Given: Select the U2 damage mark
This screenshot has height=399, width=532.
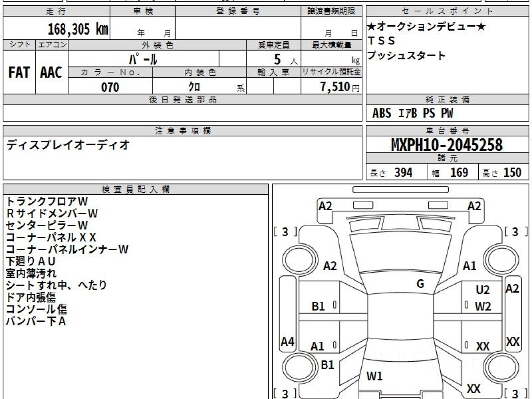Looking at the screenshot, I should [x=483, y=290].
